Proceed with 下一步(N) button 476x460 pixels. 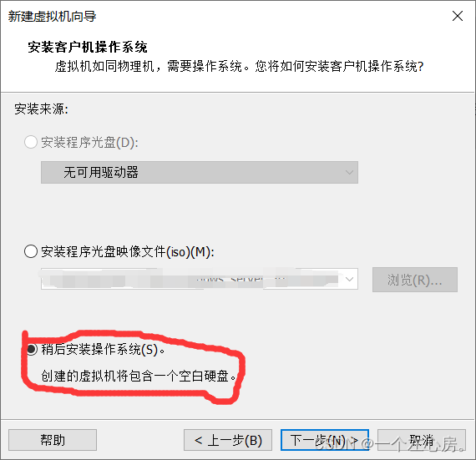pyautogui.click(x=325, y=440)
